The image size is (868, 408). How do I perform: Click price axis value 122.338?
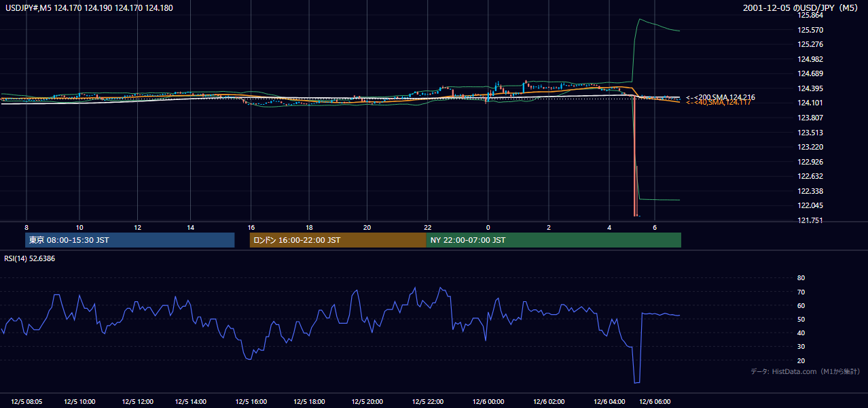coord(810,191)
